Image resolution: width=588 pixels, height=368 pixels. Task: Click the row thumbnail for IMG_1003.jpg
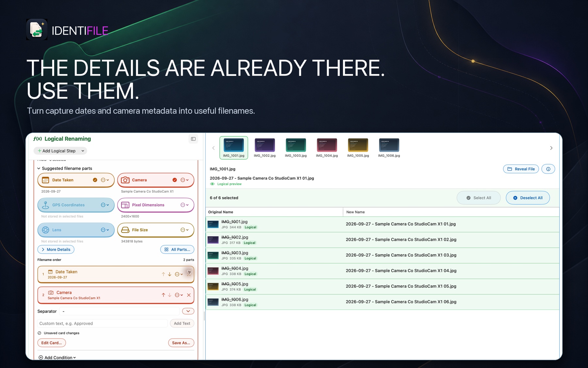coord(213,255)
